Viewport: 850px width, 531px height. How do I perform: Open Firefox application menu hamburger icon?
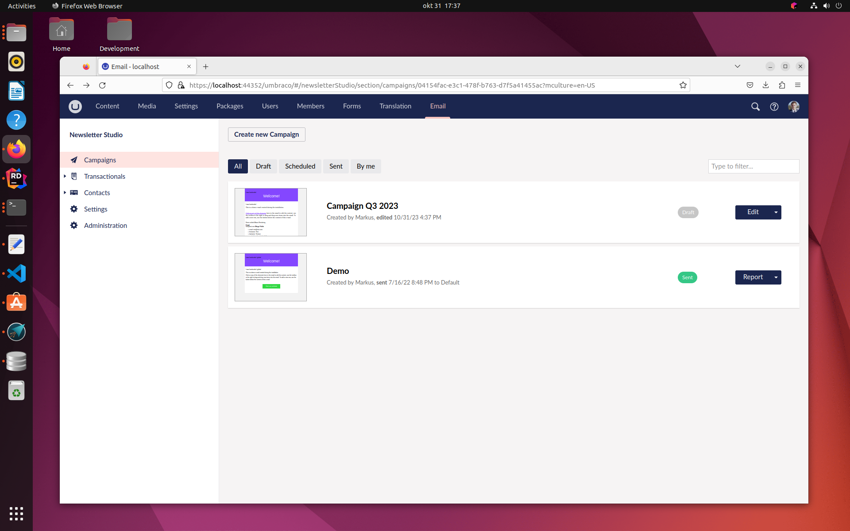click(x=798, y=85)
